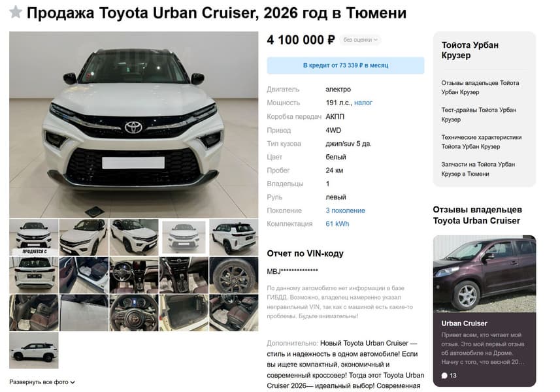Open 'Технические характеристики Тойота Урбан Крузер' link

coord(481,142)
